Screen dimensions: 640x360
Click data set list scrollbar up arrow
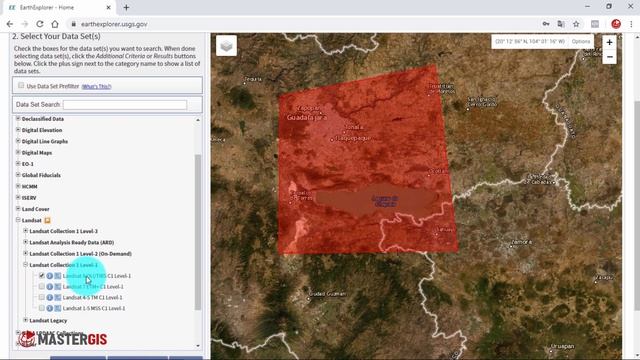[x=198, y=120]
